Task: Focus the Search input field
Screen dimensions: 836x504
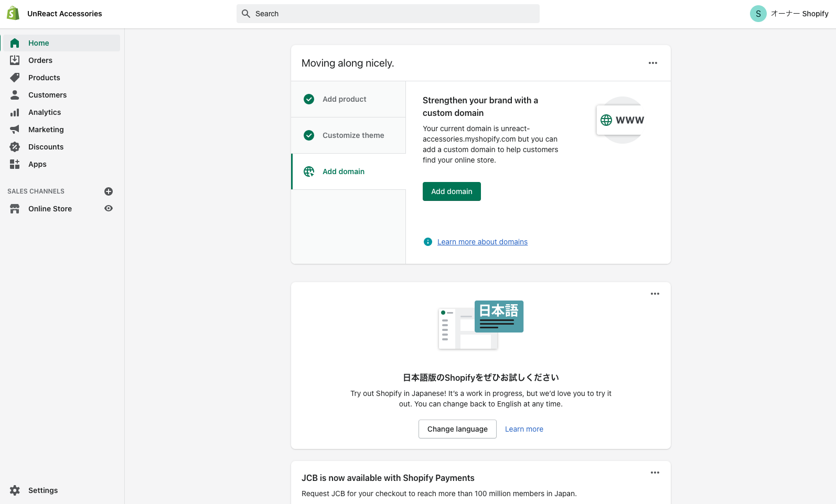Action: point(388,14)
